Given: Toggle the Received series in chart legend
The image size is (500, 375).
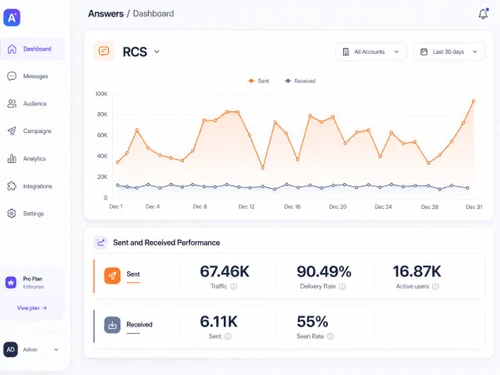Looking at the screenshot, I should click(x=300, y=81).
